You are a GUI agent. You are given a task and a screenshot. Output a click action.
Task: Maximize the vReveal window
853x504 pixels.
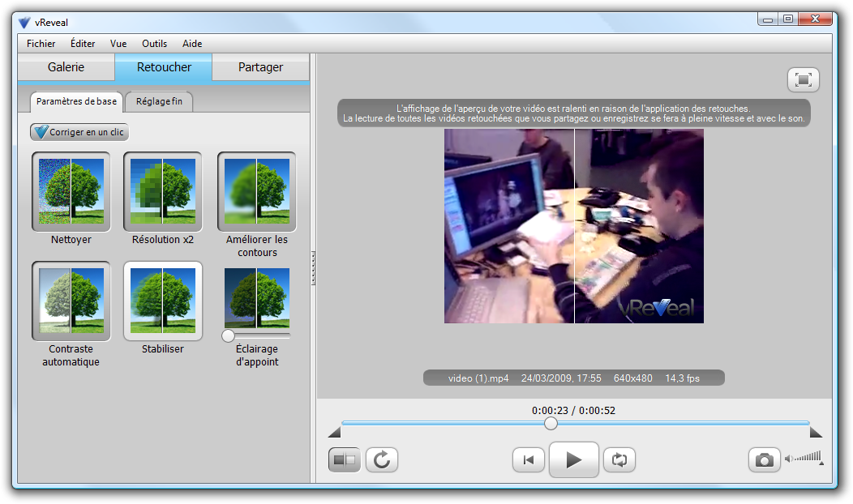787,19
